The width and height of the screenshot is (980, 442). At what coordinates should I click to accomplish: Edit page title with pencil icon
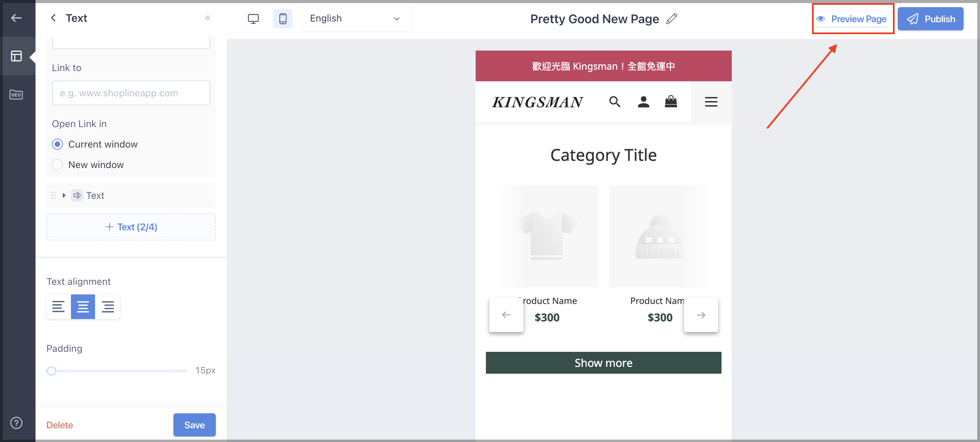pyautogui.click(x=671, y=19)
